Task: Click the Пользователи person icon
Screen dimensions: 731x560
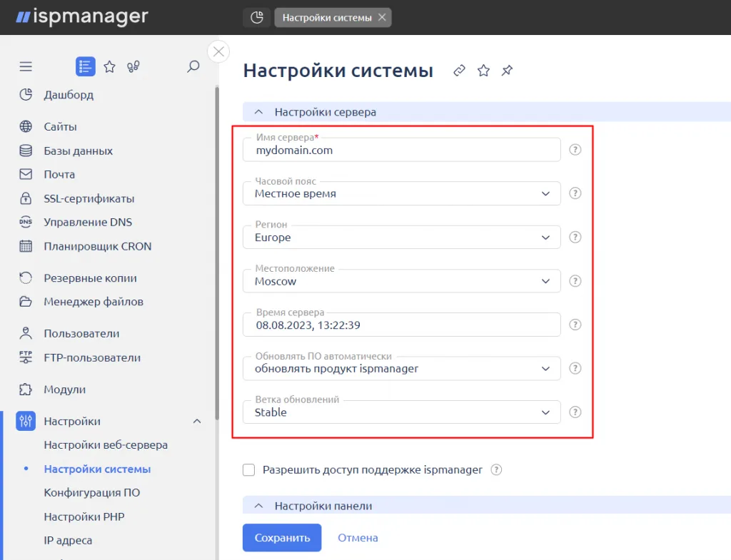Action: point(26,334)
